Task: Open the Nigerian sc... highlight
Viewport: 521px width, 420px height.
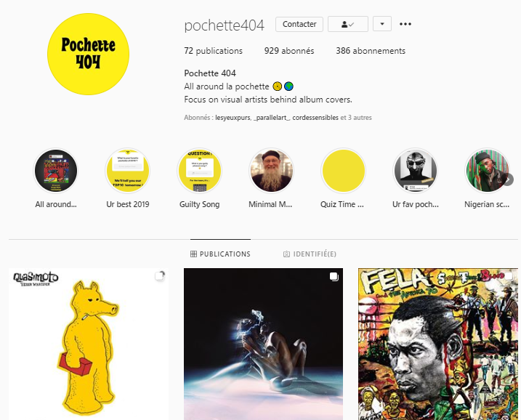Action: tap(487, 171)
